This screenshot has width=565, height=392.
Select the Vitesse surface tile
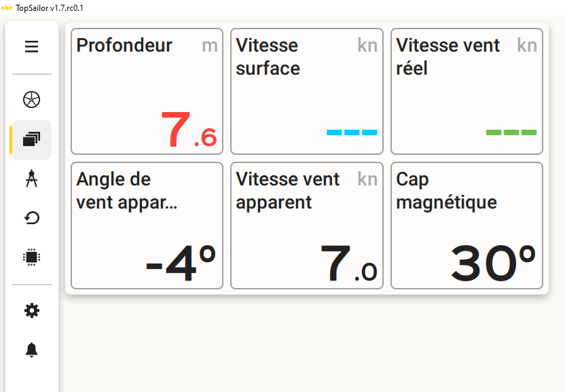pyautogui.click(x=307, y=92)
